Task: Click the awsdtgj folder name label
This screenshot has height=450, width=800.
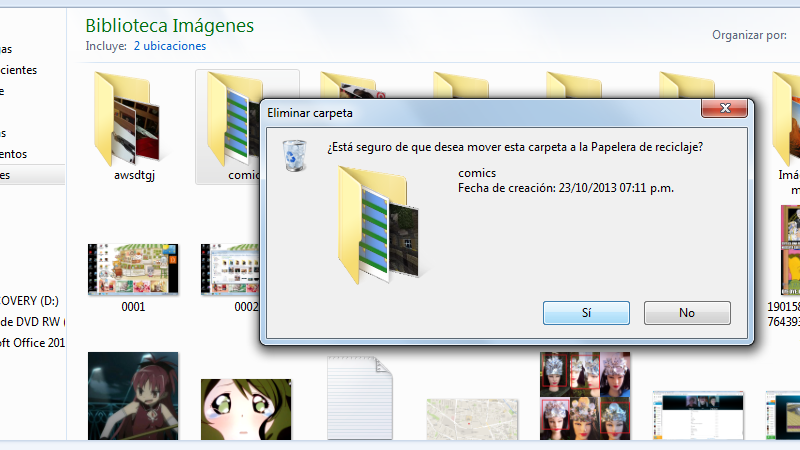Action: coord(134,175)
